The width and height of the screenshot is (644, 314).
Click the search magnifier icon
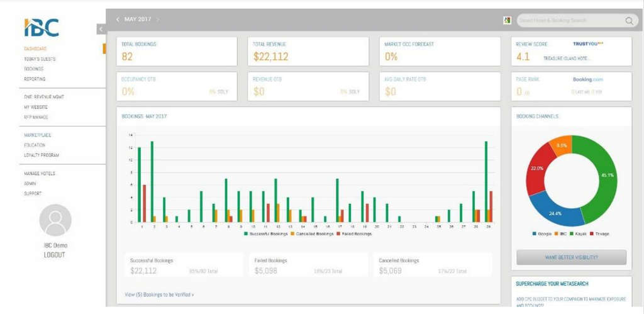tap(629, 21)
